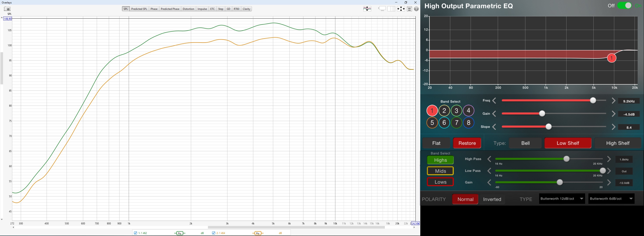Select EQ band 4 circle

coord(468,111)
